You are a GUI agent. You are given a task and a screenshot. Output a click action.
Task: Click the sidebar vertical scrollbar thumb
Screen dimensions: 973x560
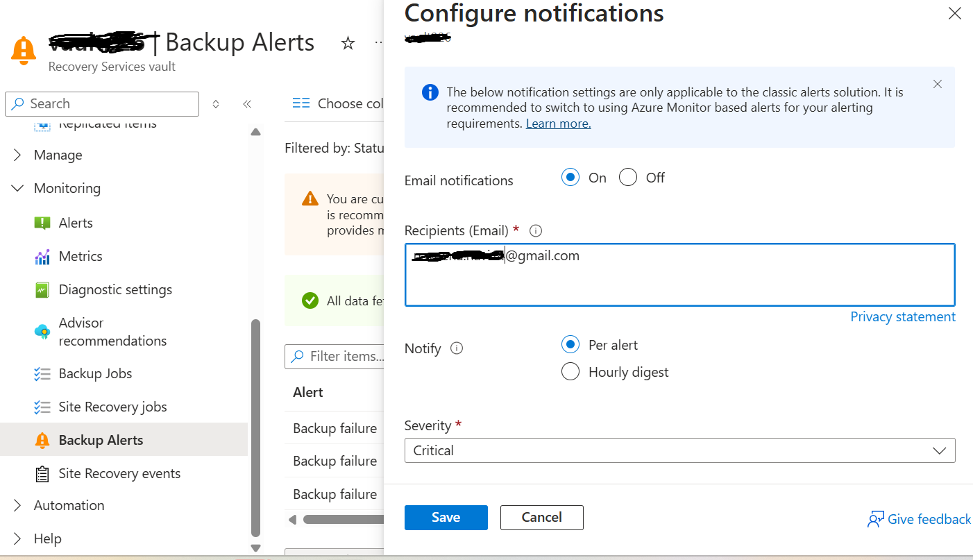[x=255, y=428]
